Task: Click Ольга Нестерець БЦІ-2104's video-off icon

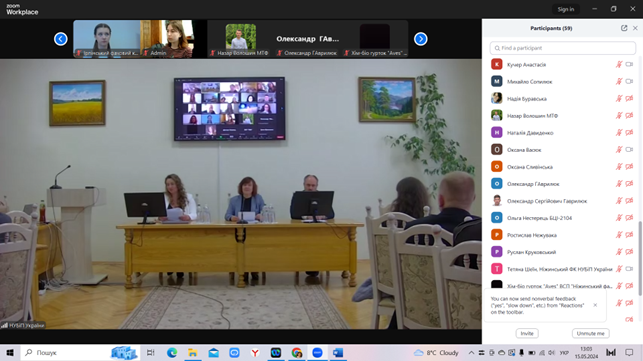Action: pyautogui.click(x=629, y=218)
